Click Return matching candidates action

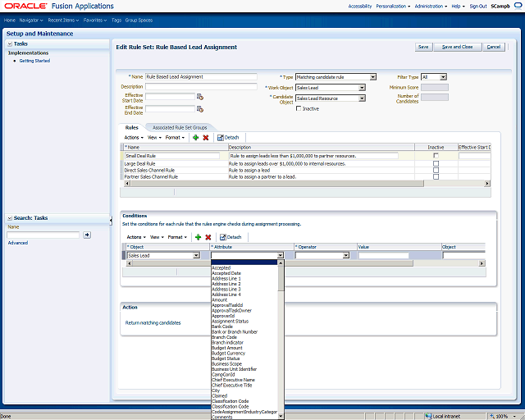153,323
